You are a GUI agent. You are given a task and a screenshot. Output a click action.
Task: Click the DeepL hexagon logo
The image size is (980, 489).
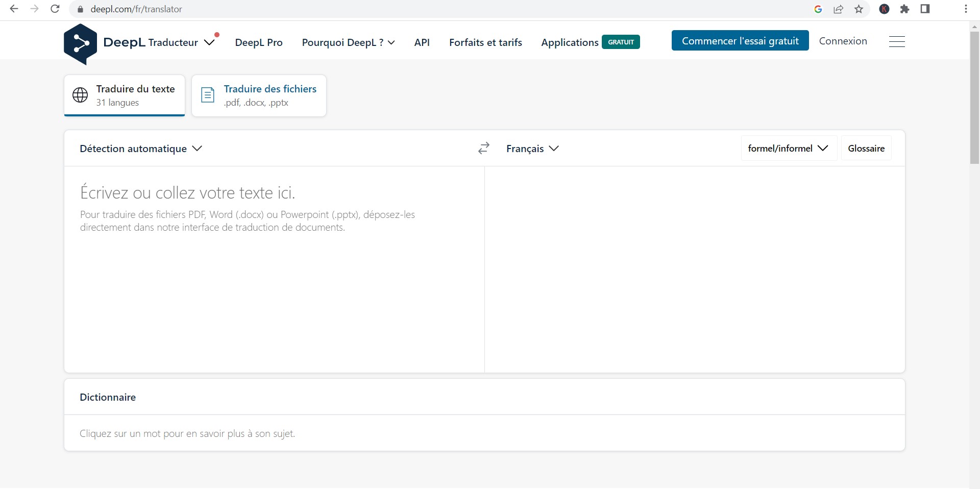pyautogui.click(x=80, y=44)
